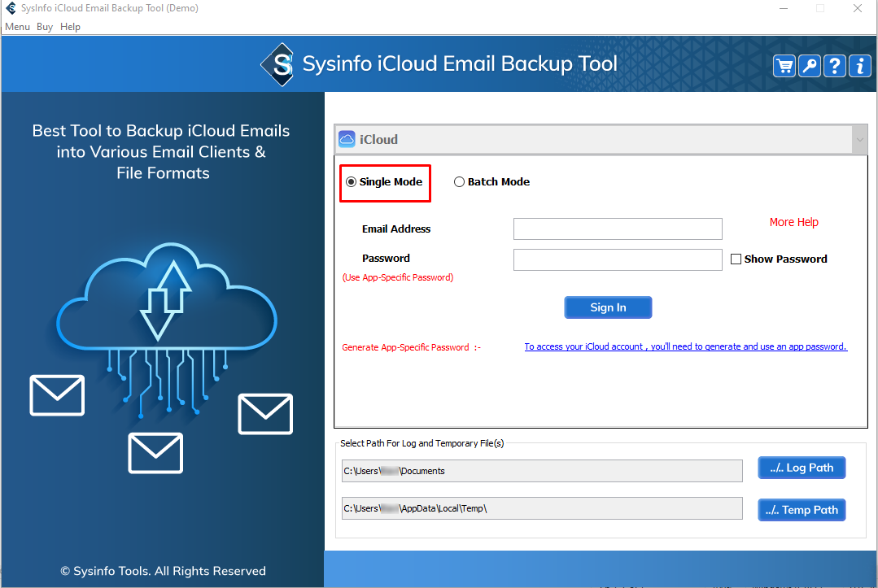878x588 pixels.
Task: Expand the iCloud dropdown arrow
Action: click(860, 140)
